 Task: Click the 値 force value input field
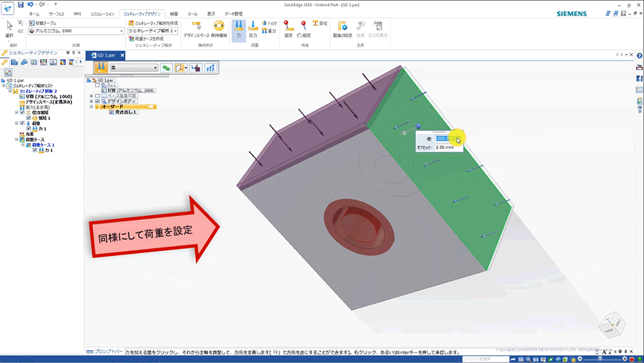[448, 139]
